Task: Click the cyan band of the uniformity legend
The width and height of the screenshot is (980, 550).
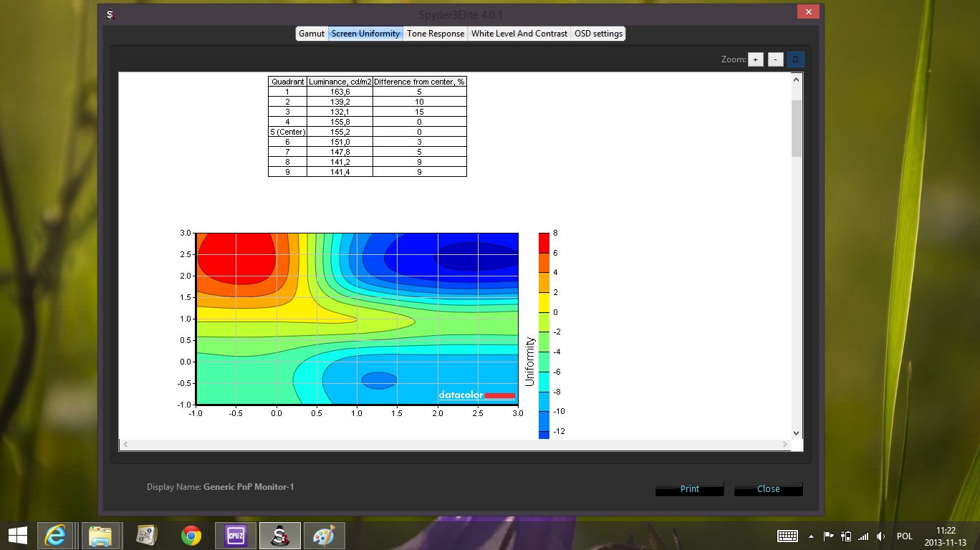Action: point(544,382)
